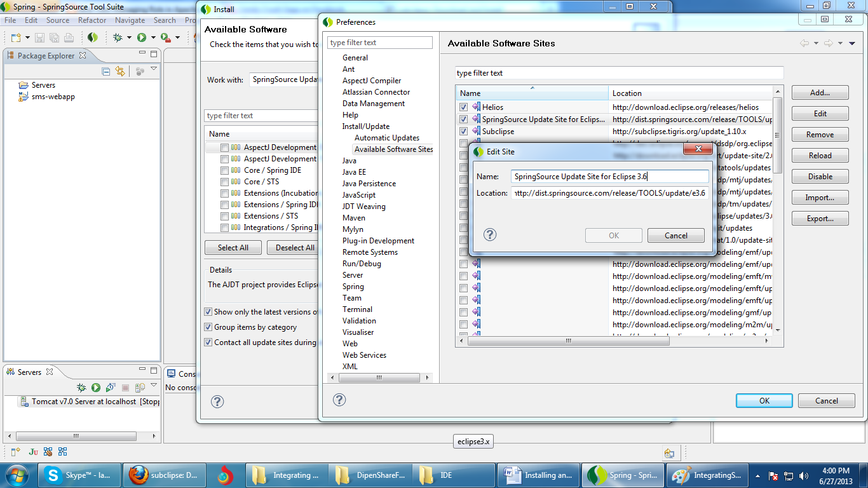Click Cancel in the Edit Site dialog
The width and height of the screenshot is (868, 488).
pos(676,236)
